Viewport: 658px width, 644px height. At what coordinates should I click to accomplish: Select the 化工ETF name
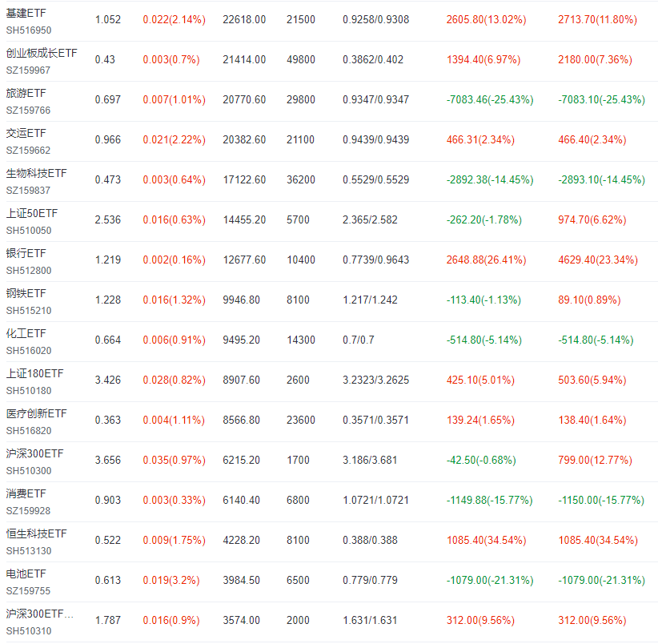point(26,333)
